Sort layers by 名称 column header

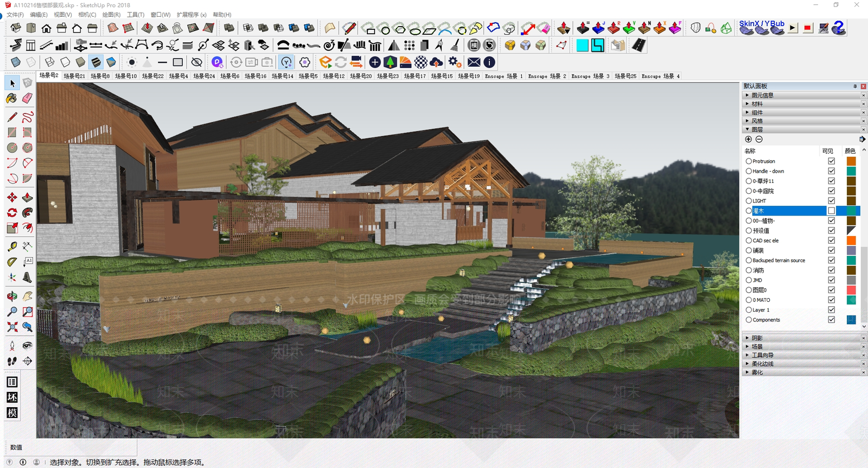tap(750, 151)
